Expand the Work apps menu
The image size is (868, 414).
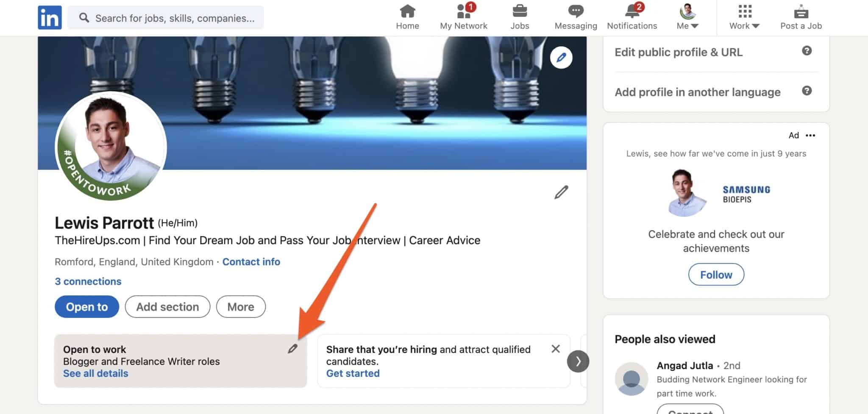click(x=744, y=17)
